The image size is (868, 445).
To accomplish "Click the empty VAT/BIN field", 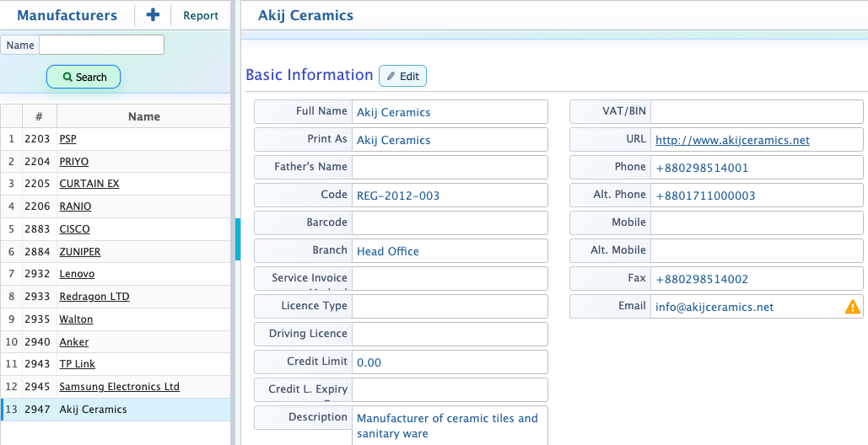I will pyautogui.click(x=756, y=111).
